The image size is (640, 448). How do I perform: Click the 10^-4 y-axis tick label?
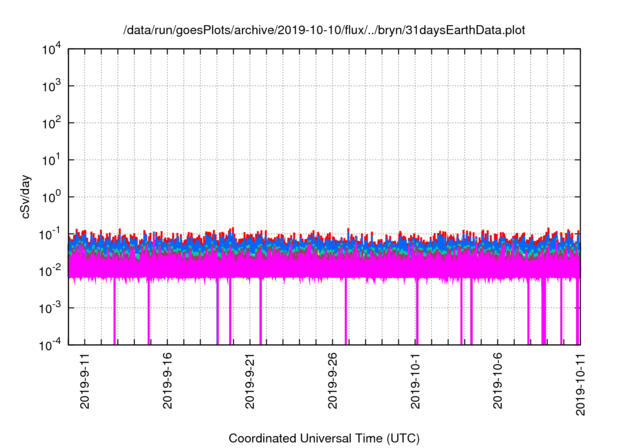pos(51,346)
